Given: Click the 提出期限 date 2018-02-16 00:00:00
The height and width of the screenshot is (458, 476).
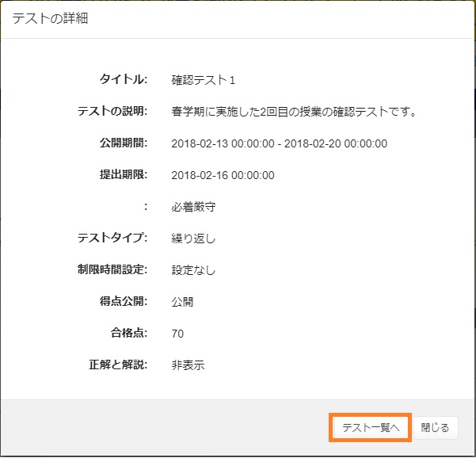Looking at the screenshot, I should tap(223, 175).
